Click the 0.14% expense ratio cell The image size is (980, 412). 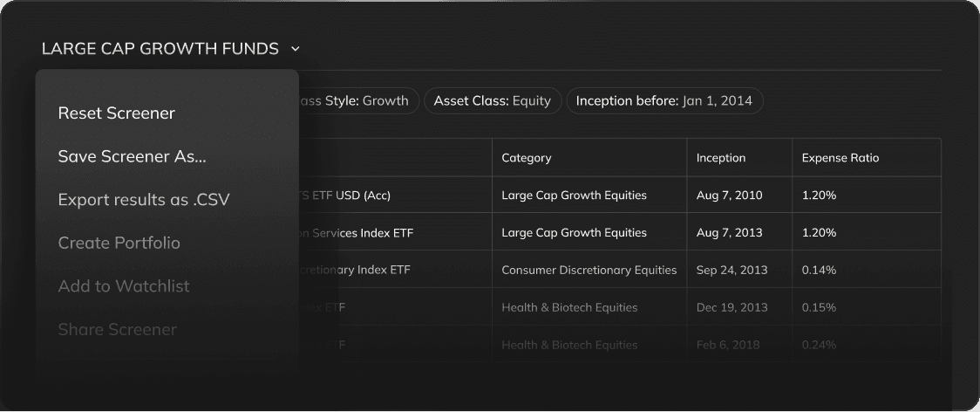tap(819, 270)
